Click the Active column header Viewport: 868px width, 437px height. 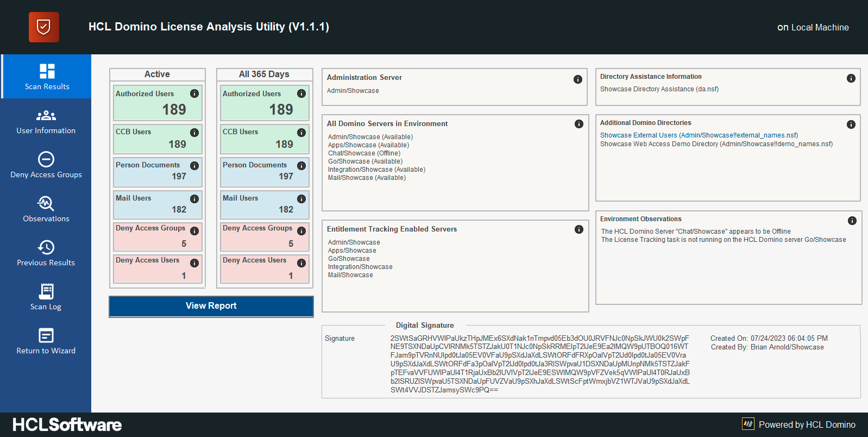coord(157,74)
